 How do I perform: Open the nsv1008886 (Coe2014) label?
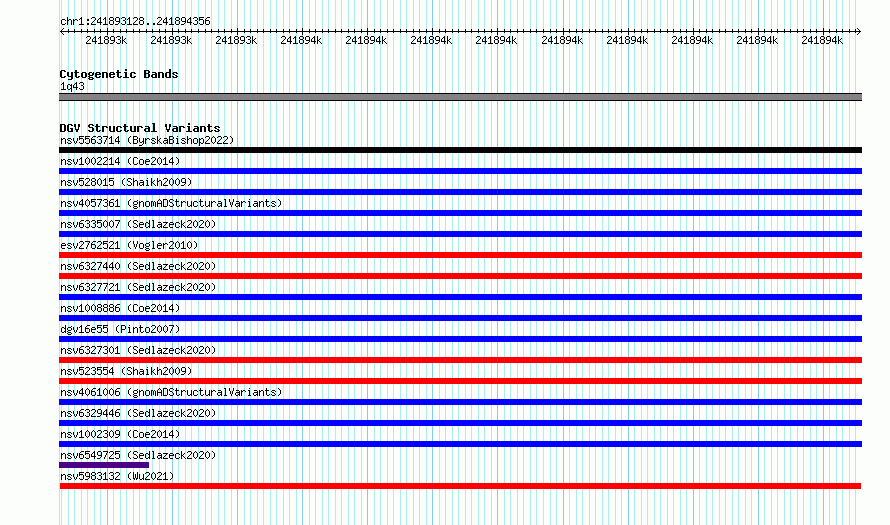(120, 308)
